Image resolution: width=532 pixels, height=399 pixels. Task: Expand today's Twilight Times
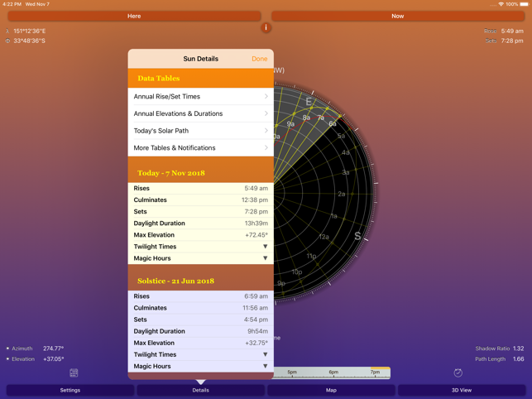[x=265, y=247]
